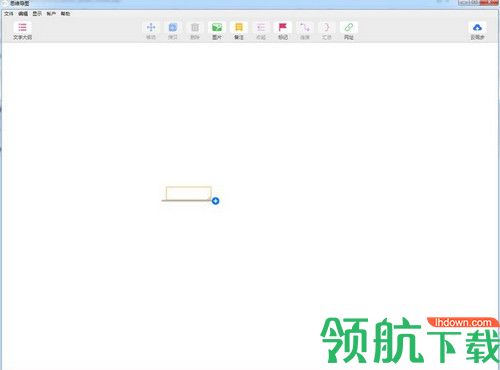500x370 pixels.
Task: Insert picture using green image icon
Action: (x=217, y=27)
